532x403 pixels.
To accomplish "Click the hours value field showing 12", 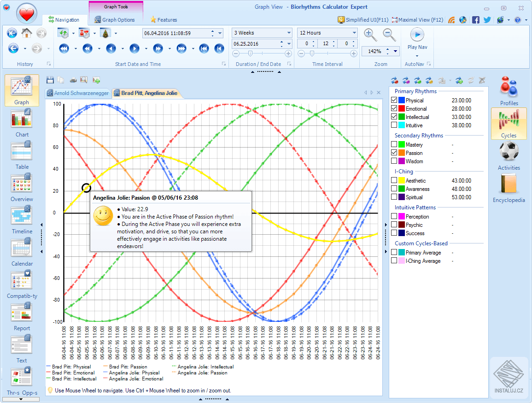I will (x=325, y=43).
